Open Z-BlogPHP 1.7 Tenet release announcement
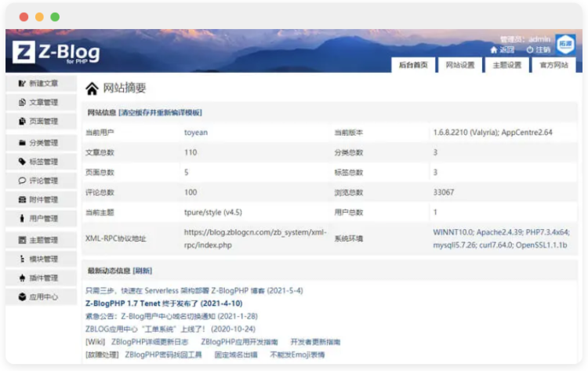The image size is (588, 371). [x=164, y=304]
